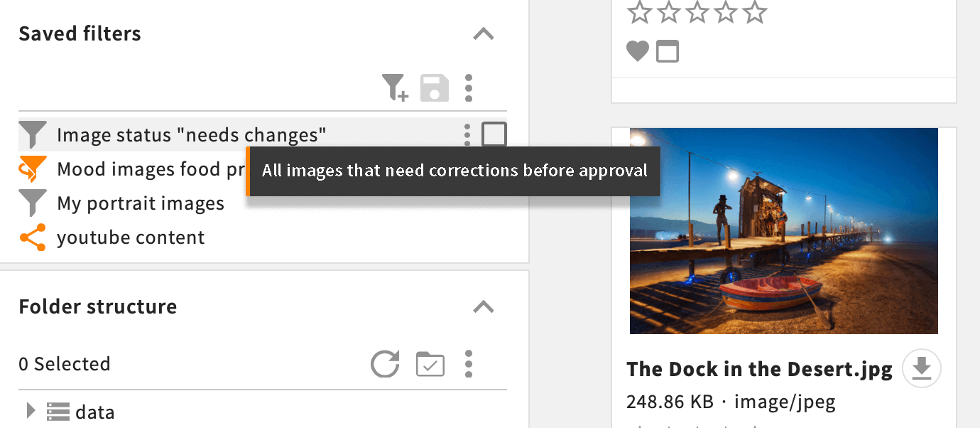Viewport: 980px width, 428px height.
Task: Set a five-star rating on the upper asset
Action: tap(755, 11)
